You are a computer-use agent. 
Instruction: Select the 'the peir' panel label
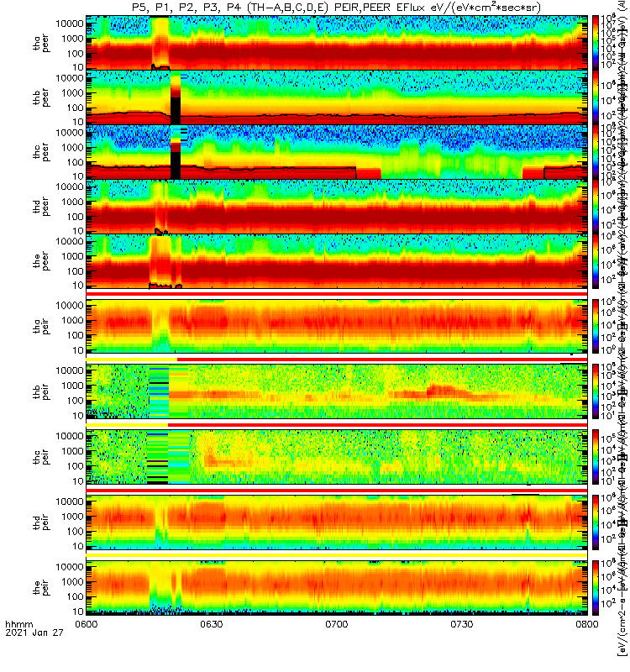[x=40, y=587]
